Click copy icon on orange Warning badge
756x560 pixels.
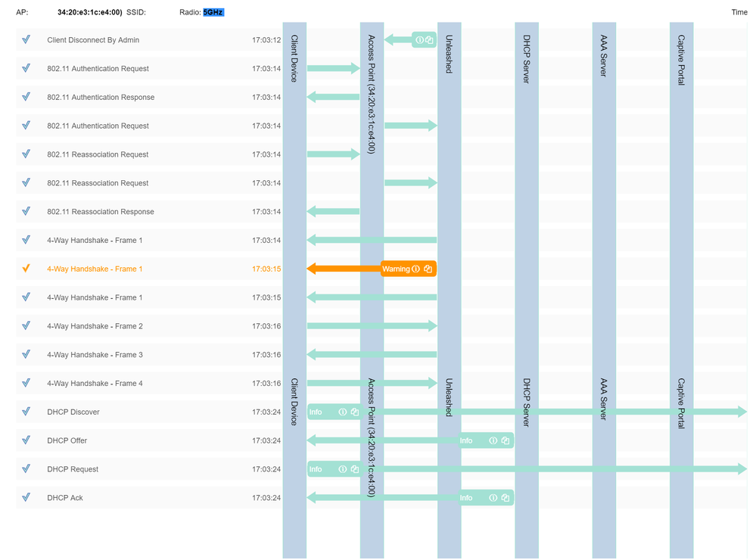point(428,269)
